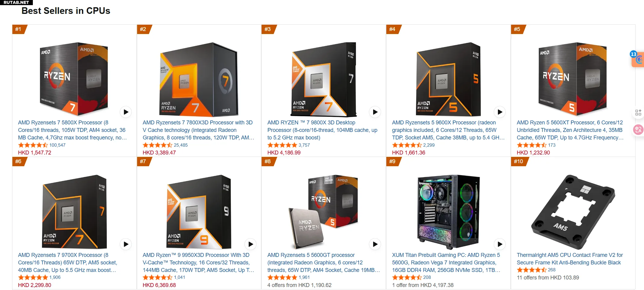Viewport: 644px width, 290px height.
Task: Click 4 offers from HKD 1,190.62
Action: pyautogui.click(x=299, y=285)
